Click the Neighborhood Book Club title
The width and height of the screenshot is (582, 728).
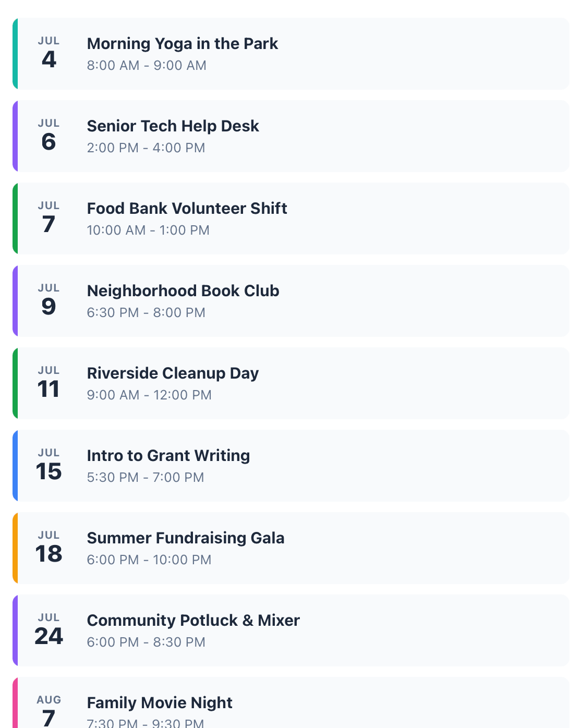tap(183, 290)
